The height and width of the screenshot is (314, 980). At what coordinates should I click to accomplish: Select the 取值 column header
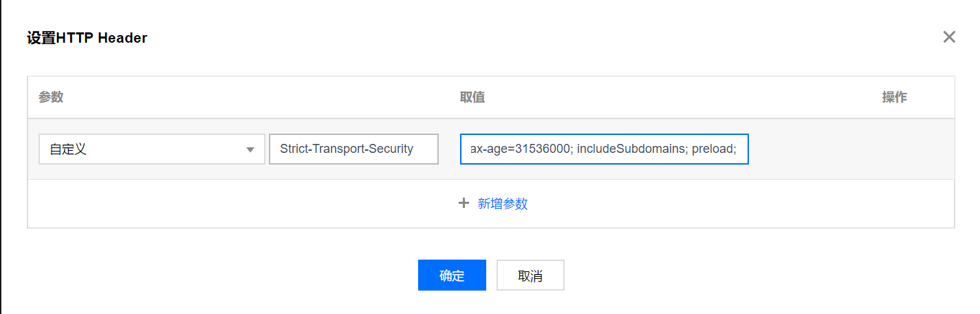(x=472, y=97)
